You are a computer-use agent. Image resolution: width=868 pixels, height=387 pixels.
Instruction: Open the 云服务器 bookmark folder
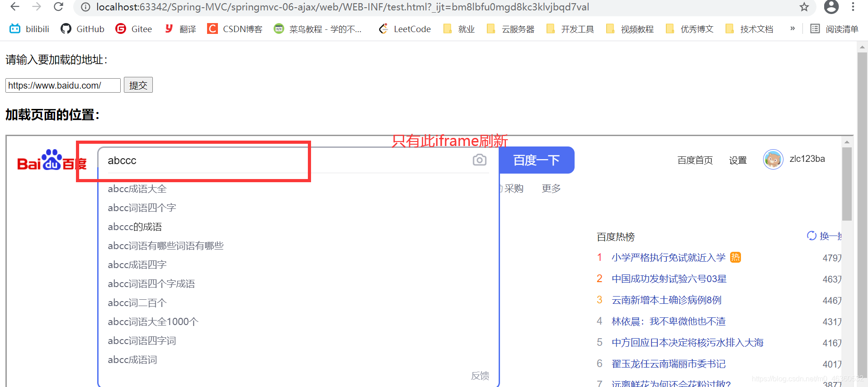pos(510,29)
